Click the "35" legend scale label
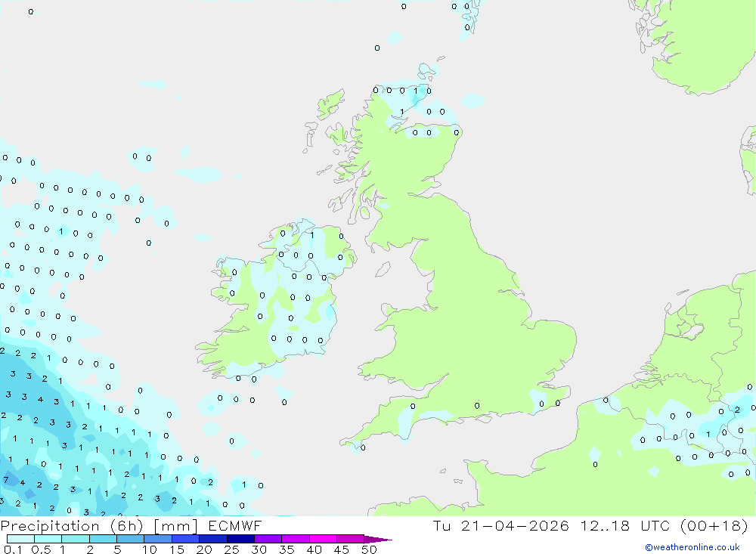This screenshot has height=554, width=756. click(x=287, y=549)
